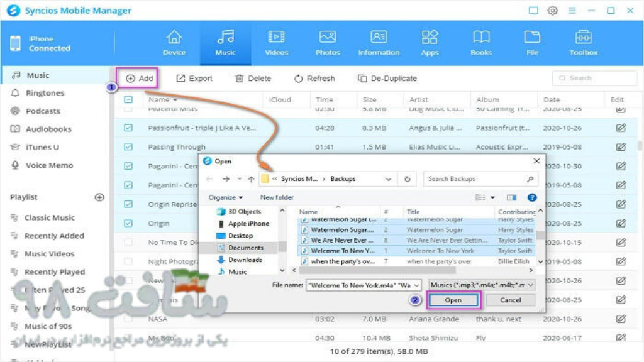Open Podcasts in the sidebar

[x=43, y=111]
